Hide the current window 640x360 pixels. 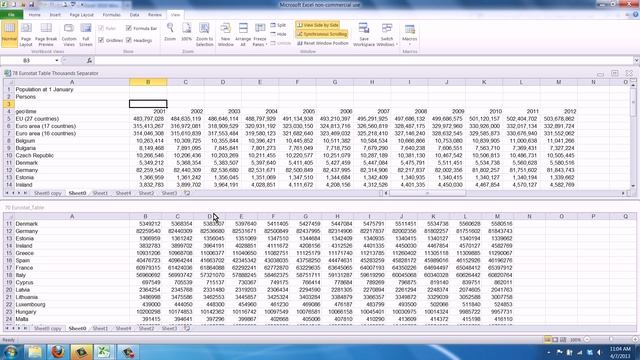pyautogui.click(x=278, y=34)
